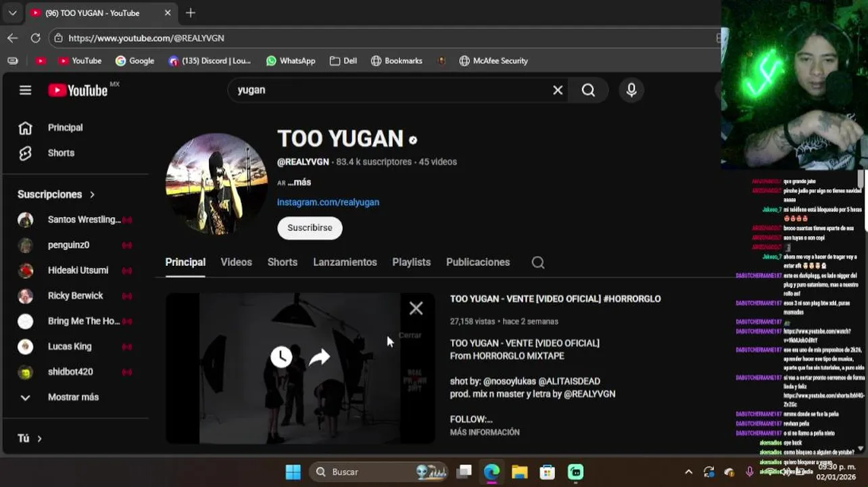Open Windows Start menu

(x=293, y=472)
